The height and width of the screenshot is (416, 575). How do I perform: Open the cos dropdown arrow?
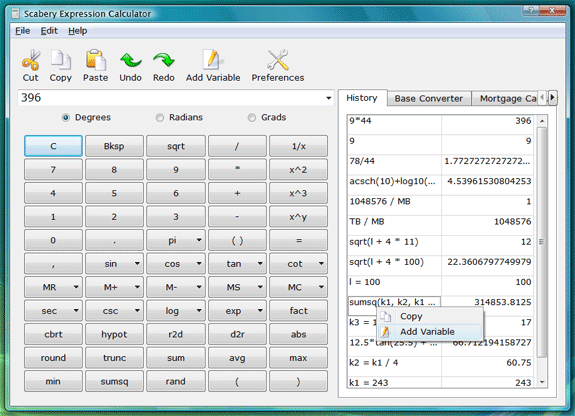[x=199, y=264]
